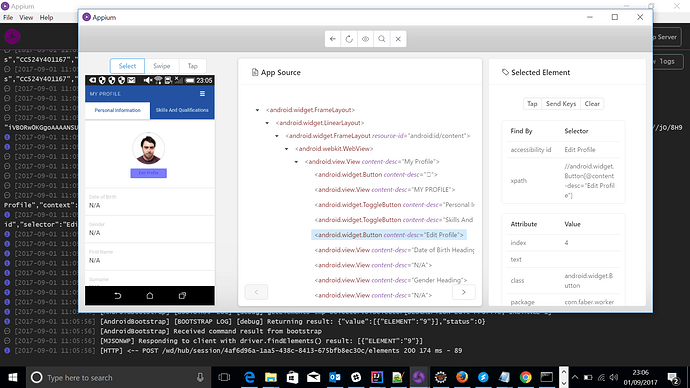
Task: Open the search for element tool
Action: click(x=382, y=39)
